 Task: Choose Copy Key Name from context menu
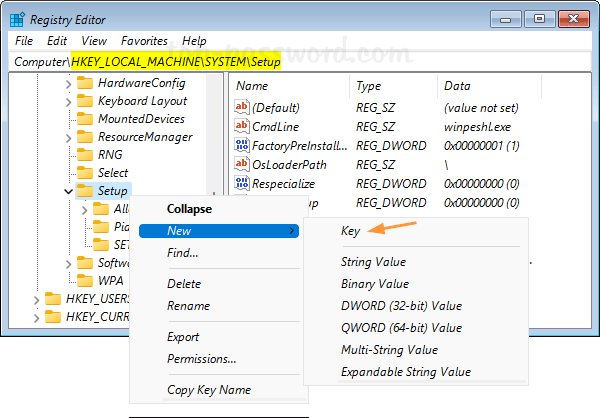click(x=208, y=390)
